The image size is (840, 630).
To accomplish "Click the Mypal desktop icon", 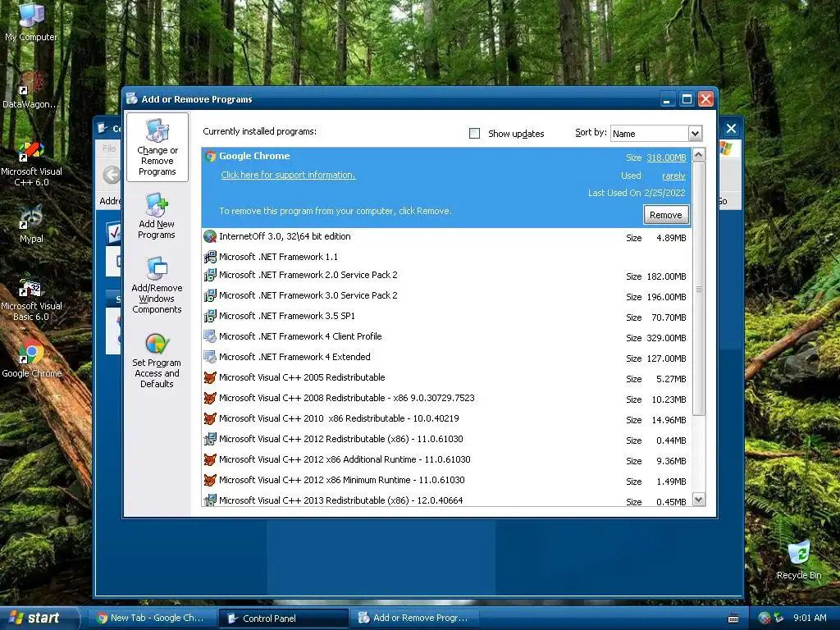I will (31, 224).
